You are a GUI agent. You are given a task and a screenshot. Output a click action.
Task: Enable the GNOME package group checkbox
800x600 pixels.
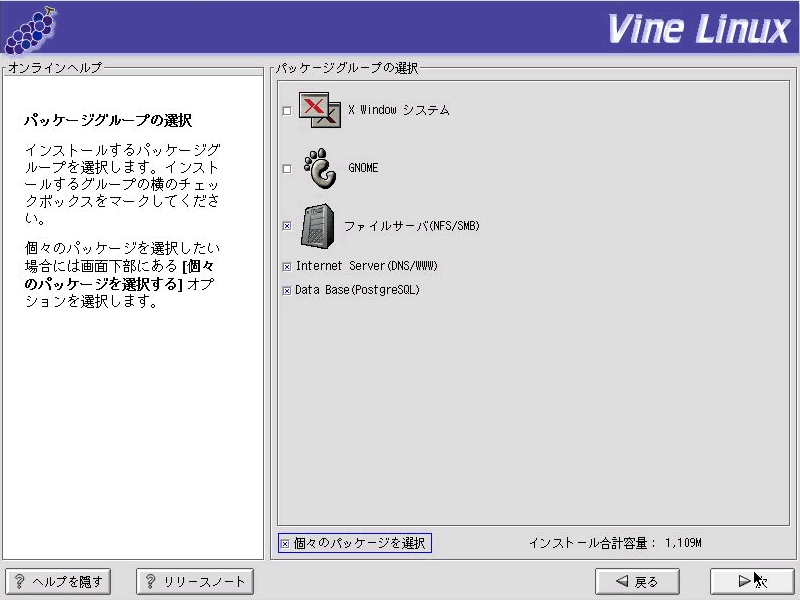pos(287,168)
